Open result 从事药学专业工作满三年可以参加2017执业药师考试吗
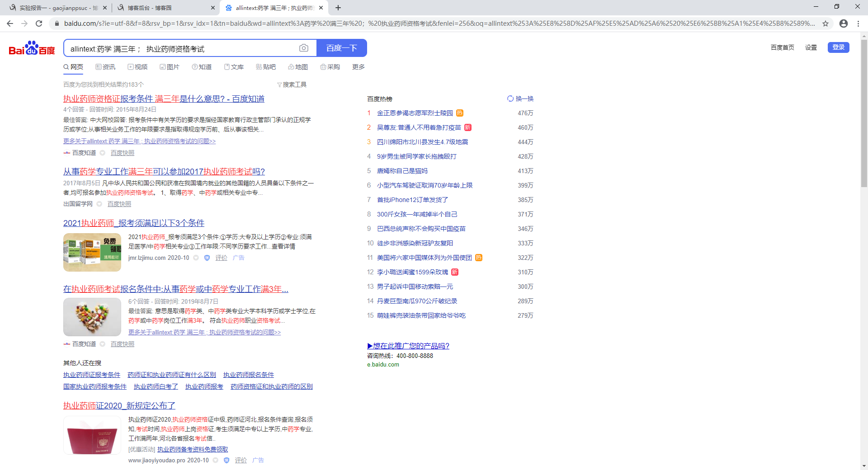Screen dimensions: 868x470 pyautogui.click(x=164, y=172)
